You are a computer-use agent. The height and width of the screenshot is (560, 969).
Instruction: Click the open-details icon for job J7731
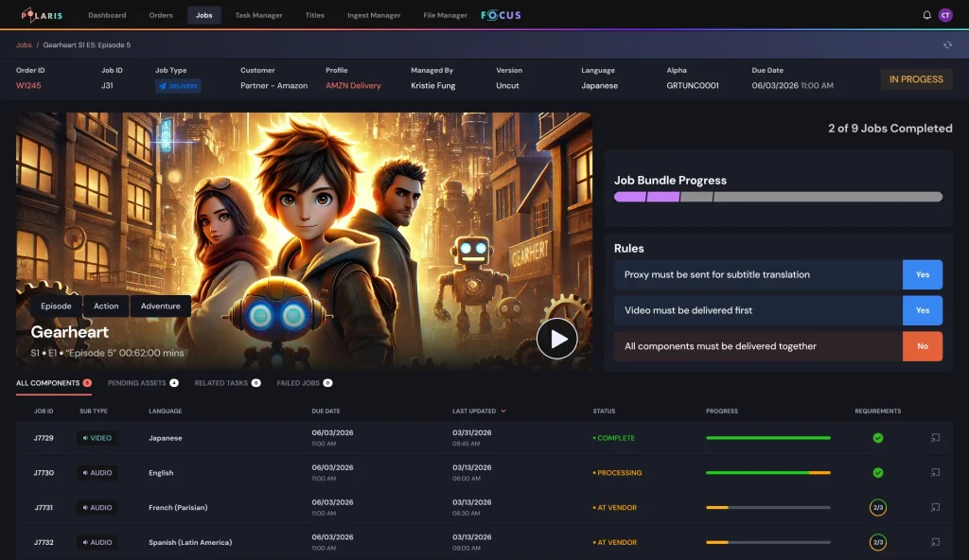pos(935,508)
